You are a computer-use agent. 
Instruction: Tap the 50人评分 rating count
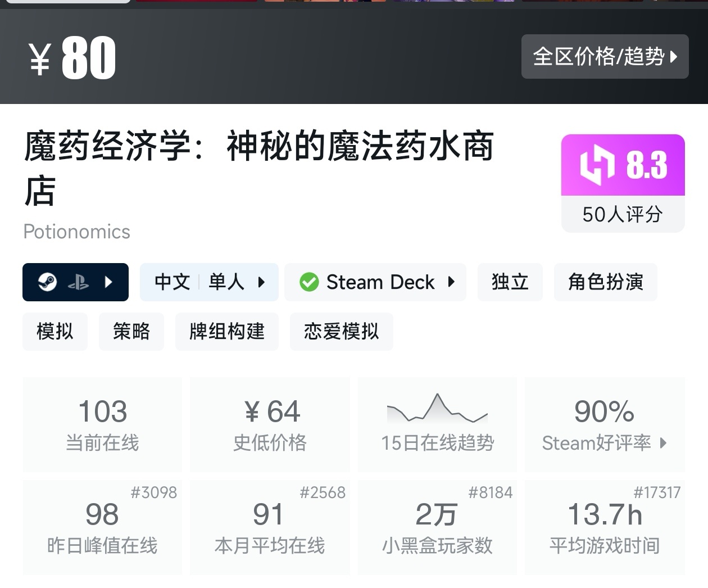coord(623,214)
